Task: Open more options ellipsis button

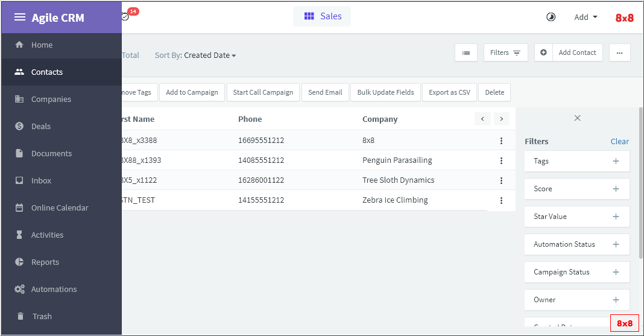Action: click(x=620, y=52)
